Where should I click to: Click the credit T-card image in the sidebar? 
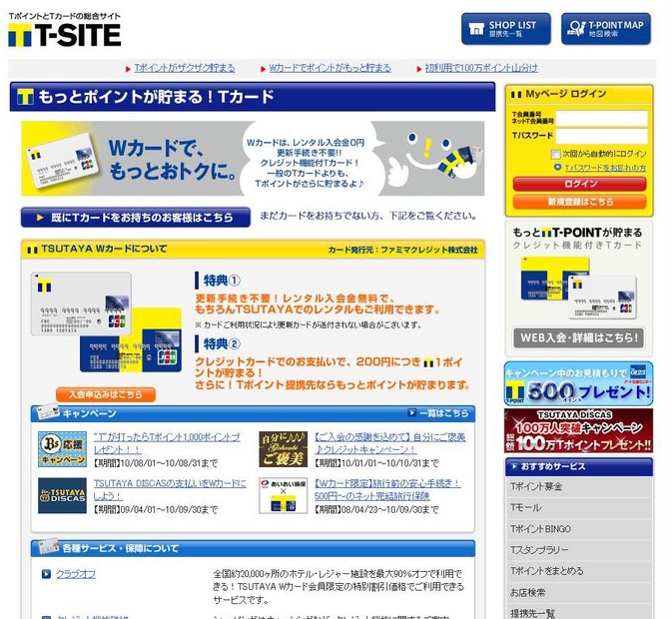click(578, 288)
